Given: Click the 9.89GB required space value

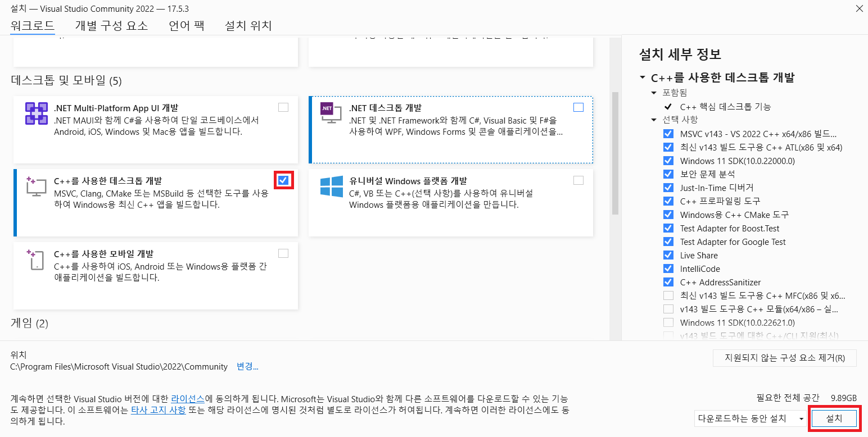Looking at the screenshot, I should coord(843,397).
